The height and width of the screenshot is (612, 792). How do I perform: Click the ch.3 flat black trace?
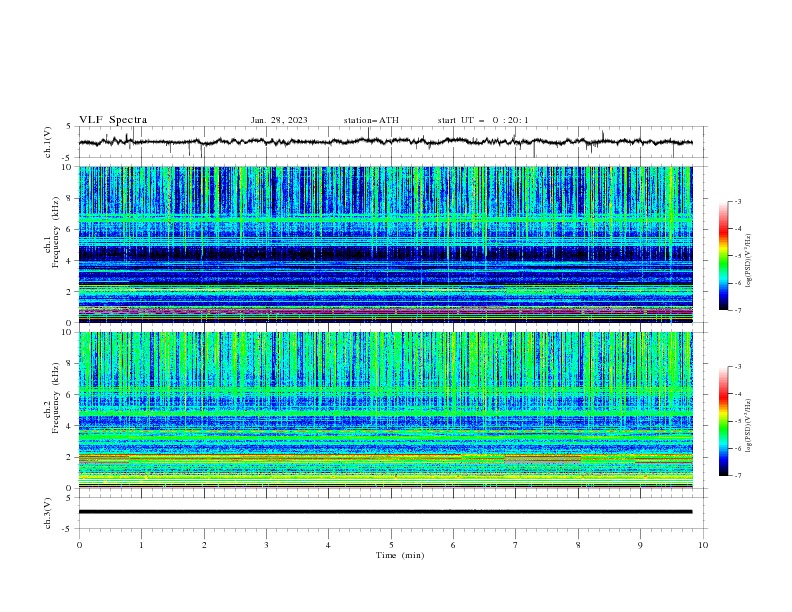385,512
